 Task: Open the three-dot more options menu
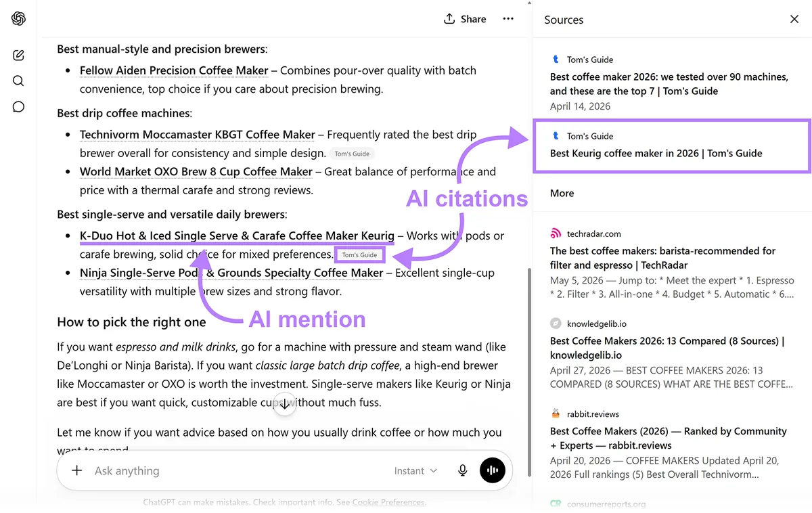[x=508, y=19]
